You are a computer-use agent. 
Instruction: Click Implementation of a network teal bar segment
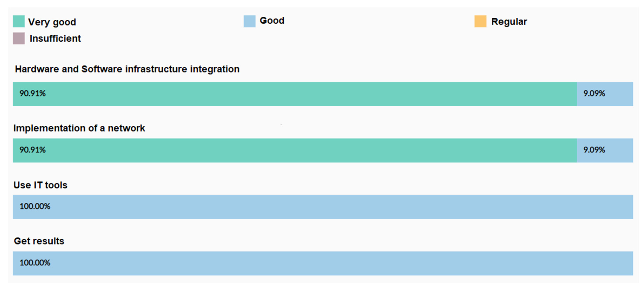295,150
